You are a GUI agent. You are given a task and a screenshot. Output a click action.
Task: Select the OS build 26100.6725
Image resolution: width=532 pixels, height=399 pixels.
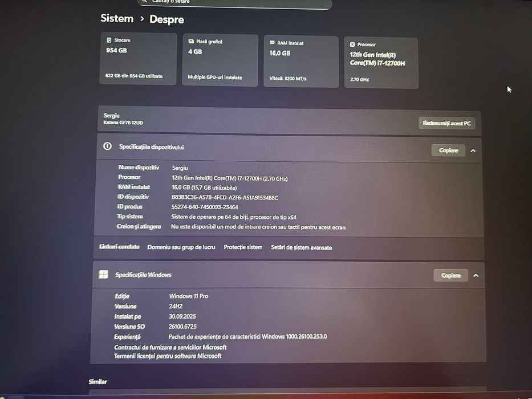[x=182, y=327]
